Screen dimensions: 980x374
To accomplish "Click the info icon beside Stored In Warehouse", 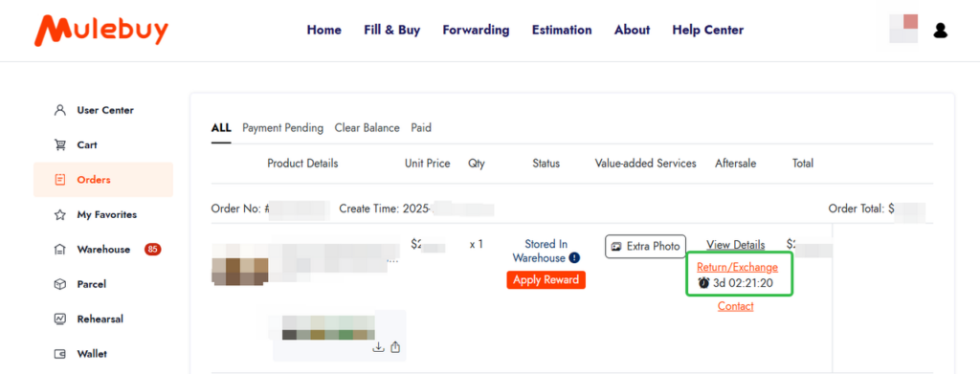I will point(574,258).
